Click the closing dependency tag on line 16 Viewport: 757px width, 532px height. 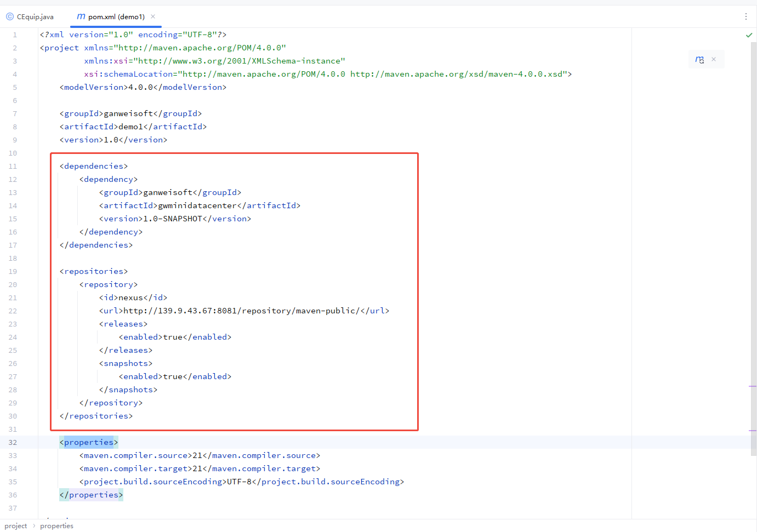(x=111, y=232)
